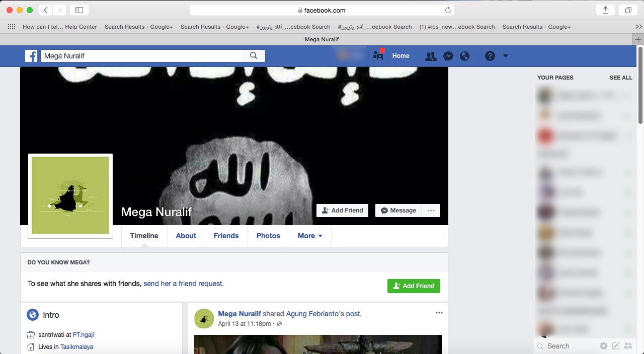Click the Safari page scrollbar
644x354 pixels.
[x=640, y=86]
